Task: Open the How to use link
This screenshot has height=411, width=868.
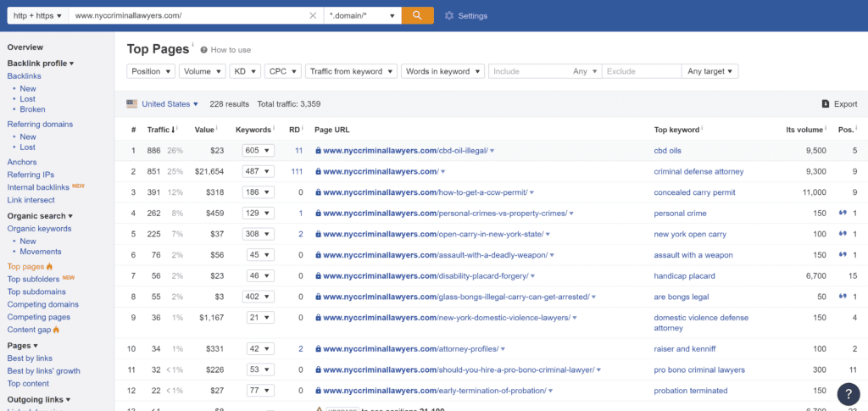Action: [x=231, y=50]
